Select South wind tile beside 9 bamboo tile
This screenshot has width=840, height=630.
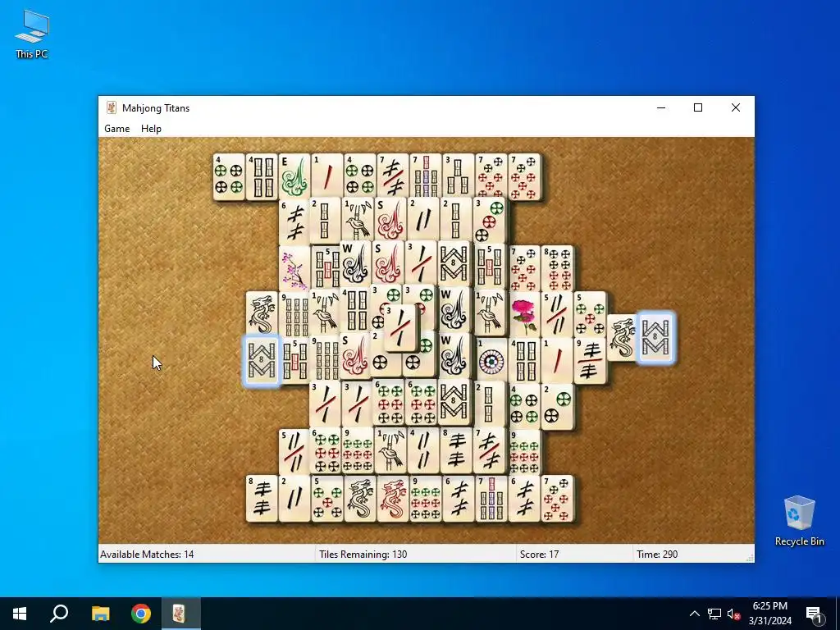(x=356, y=356)
